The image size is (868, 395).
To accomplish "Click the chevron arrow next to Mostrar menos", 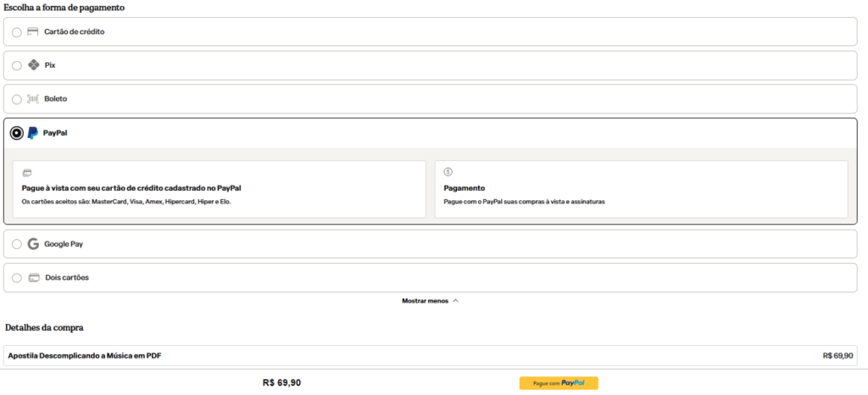I will (x=455, y=301).
